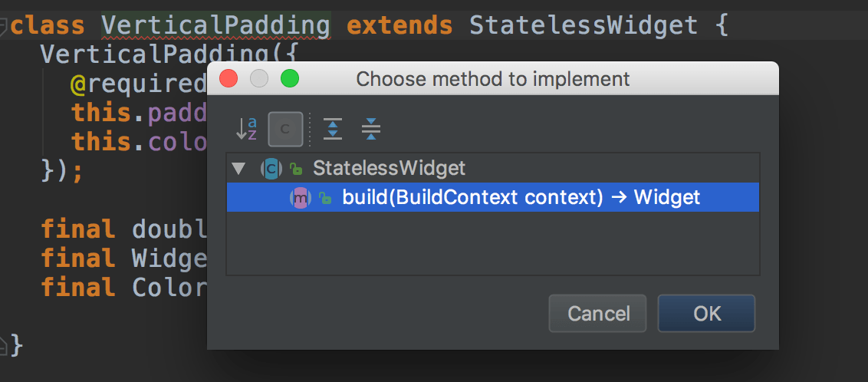Click the underlined VerticalPadding class name
This screenshot has height=382, width=868.
tap(216, 25)
